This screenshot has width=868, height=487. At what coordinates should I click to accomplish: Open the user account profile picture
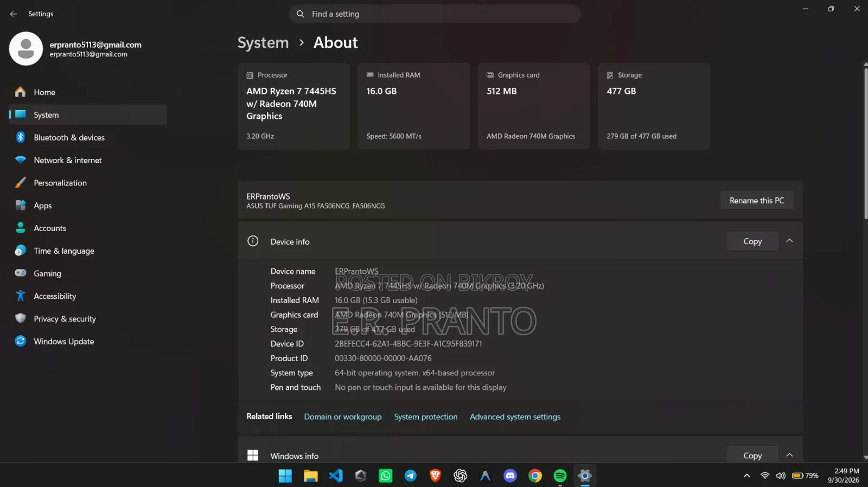point(26,49)
